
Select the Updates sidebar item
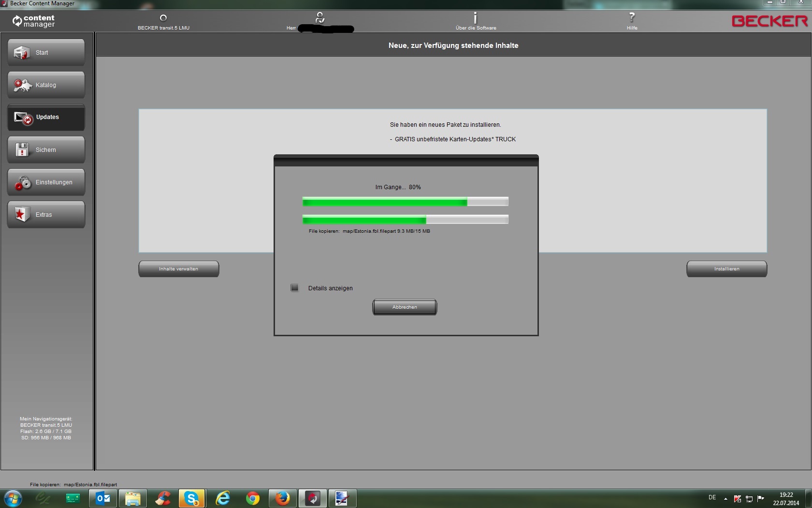click(46, 118)
